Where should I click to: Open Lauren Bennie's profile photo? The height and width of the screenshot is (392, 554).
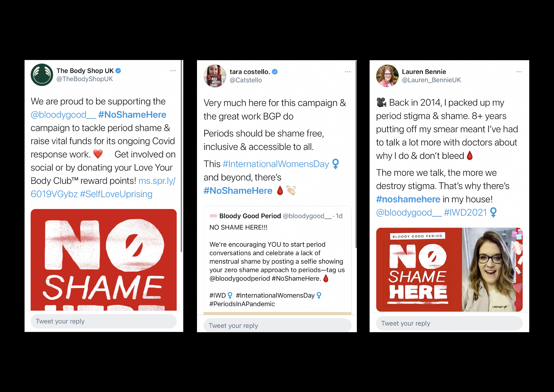[x=387, y=76]
